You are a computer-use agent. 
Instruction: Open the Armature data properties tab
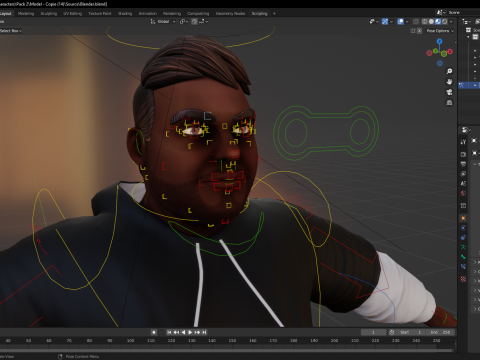coord(463,247)
